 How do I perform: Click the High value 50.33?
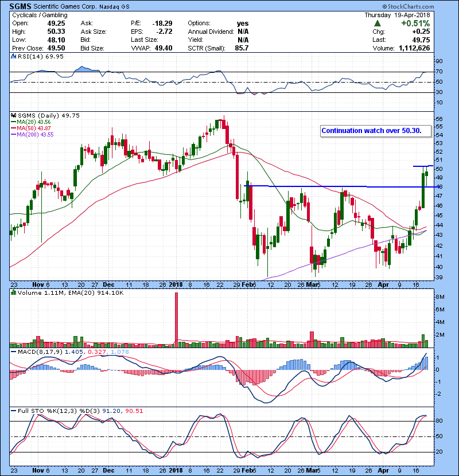point(56,32)
